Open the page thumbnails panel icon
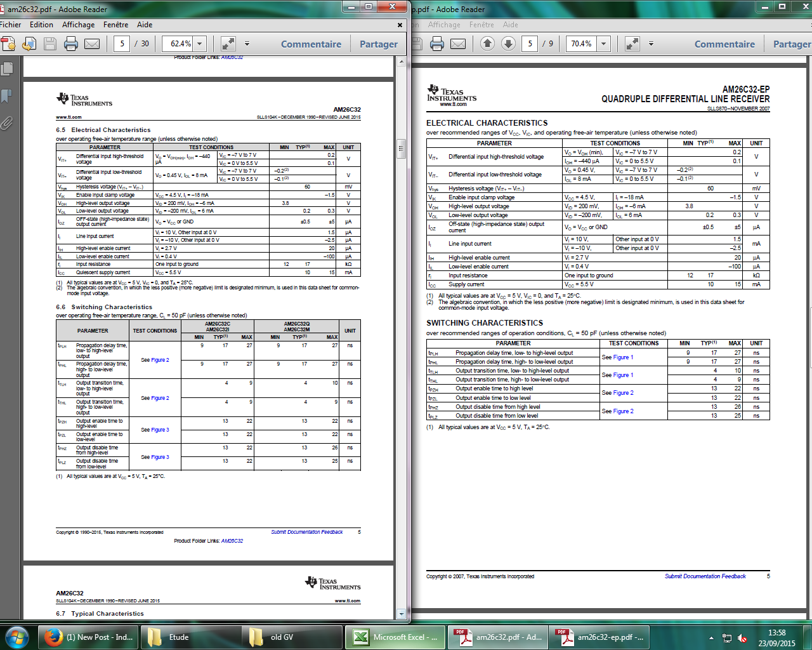Image resolution: width=812 pixels, height=650 pixels. pos(7,69)
